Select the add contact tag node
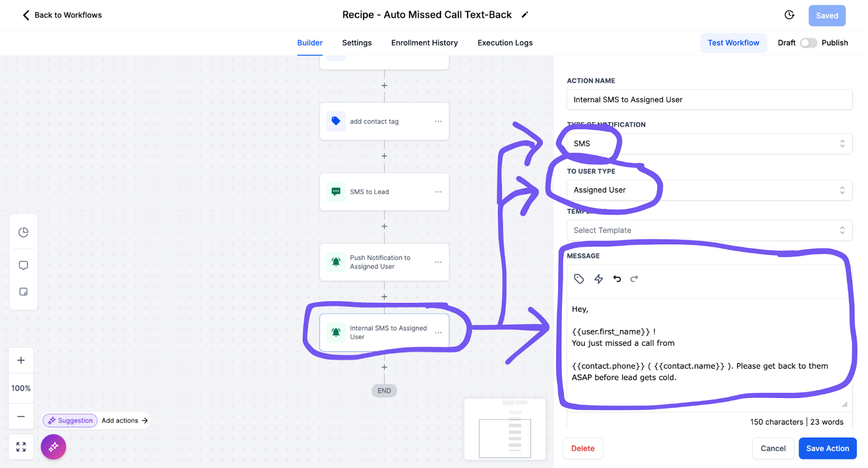Viewport: 868px width, 468px height. pos(384,122)
